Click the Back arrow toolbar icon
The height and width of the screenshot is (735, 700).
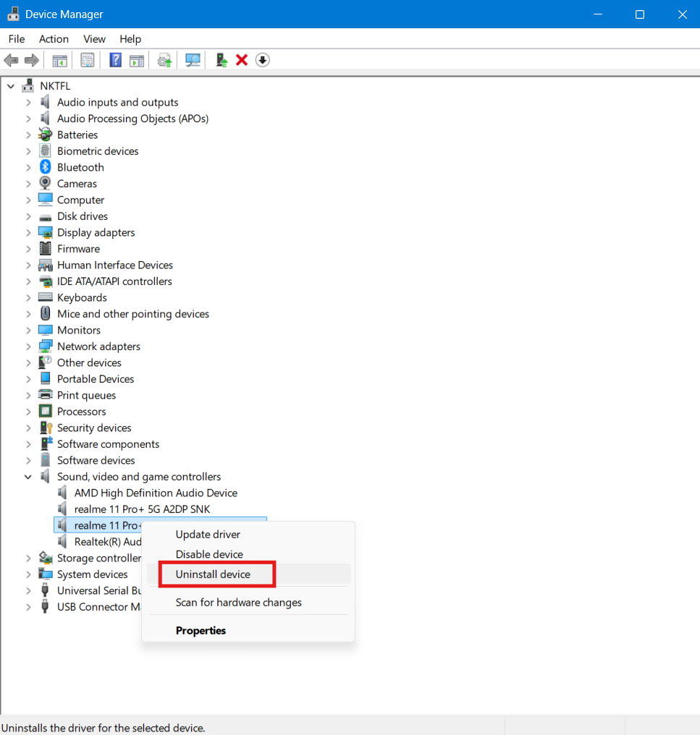point(12,60)
